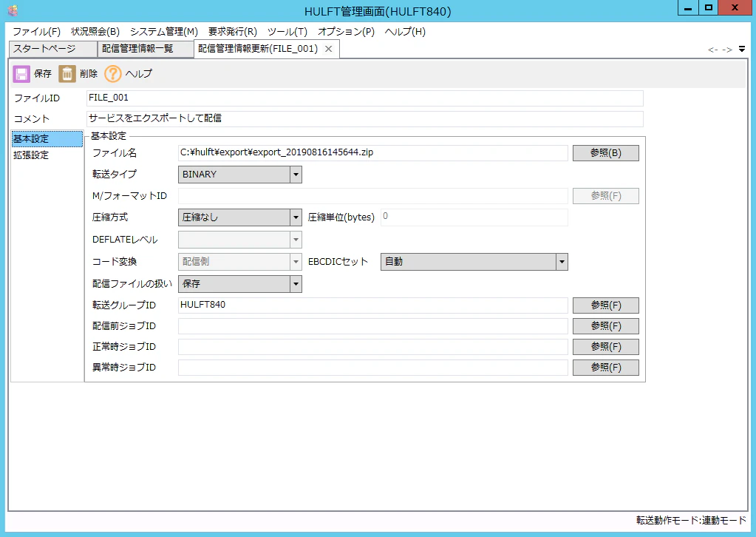Viewport: 756px width, 537px height.
Task: Open the オプション(P) menu
Action: click(346, 32)
